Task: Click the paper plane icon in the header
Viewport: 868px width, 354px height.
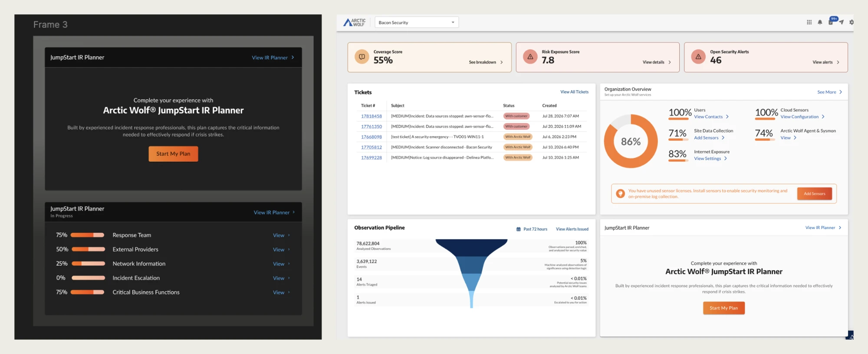Action: [x=842, y=22]
